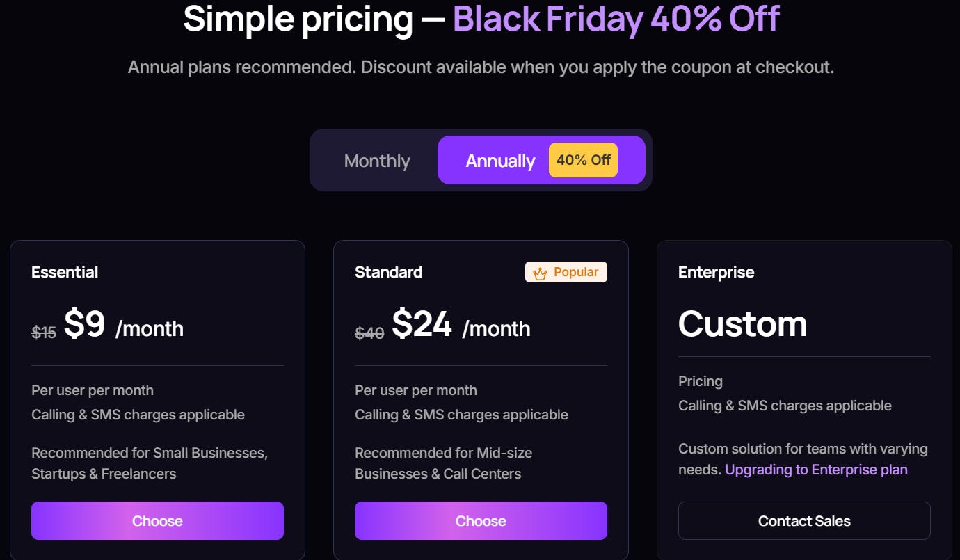This screenshot has height=560, width=960.
Task: Click the 40% Off badge inside the toggle
Action: click(x=583, y=160)
